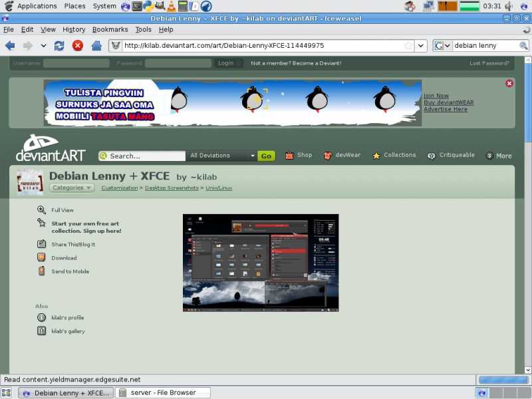Click the search magnifier in browser search box
The height and width of the screenshot is (399, 532).
[523, 45]
